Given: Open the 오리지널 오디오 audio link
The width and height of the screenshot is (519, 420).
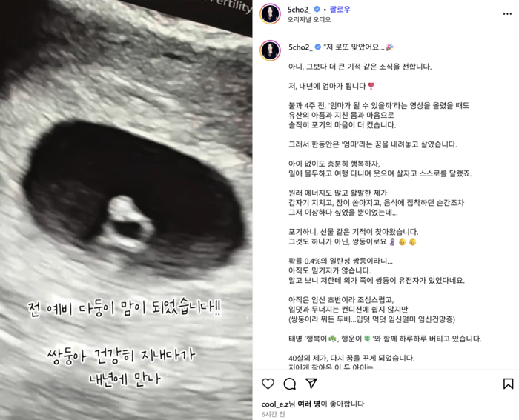Looking at the screenshot, I should 309,20.
